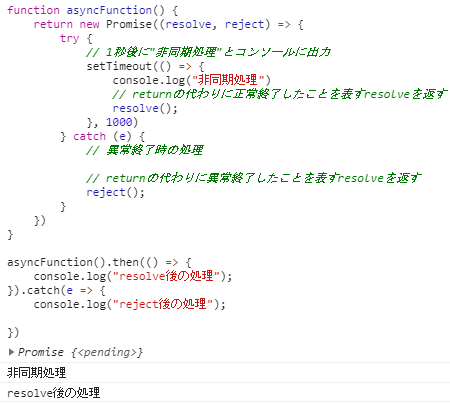Screen dimensions: 450x403
Task: Click on the function asyncFunction() declaration line
Action: (92, 10)
